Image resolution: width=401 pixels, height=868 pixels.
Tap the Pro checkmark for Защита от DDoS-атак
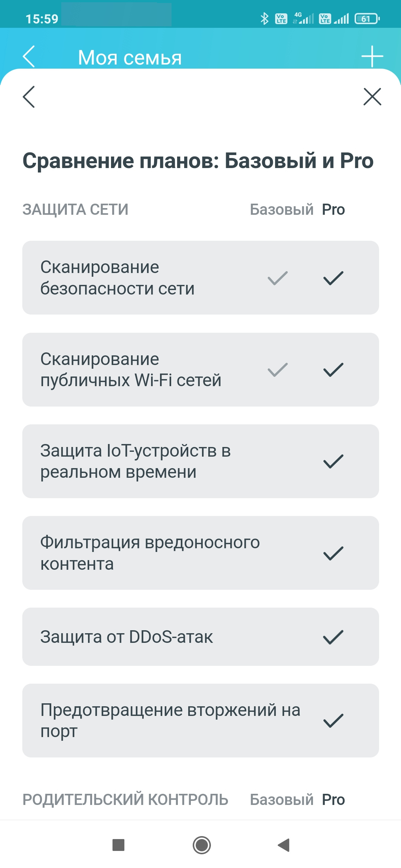tap(333, 637)
